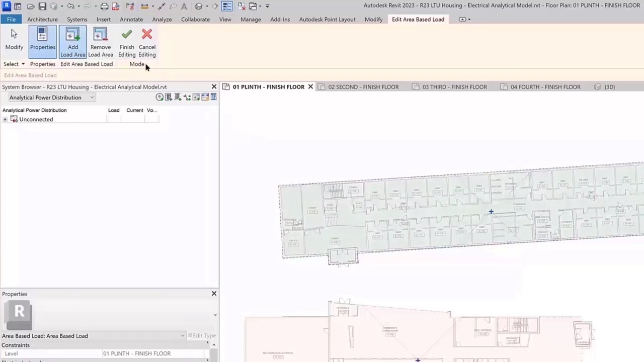Open the File menu tab

11,19
